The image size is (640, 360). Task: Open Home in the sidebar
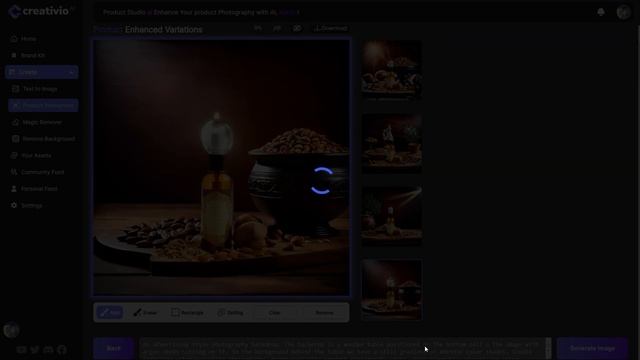click(29, 39)
